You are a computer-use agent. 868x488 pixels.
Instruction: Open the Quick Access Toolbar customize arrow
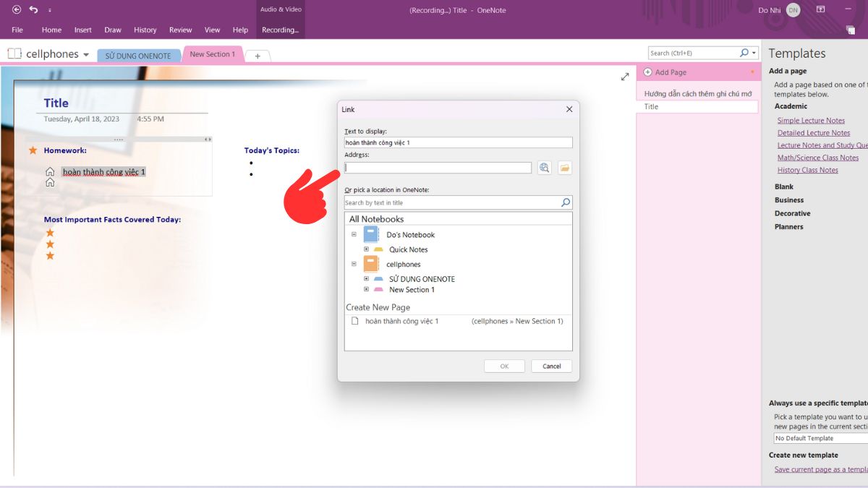click(x=50, y=11)
